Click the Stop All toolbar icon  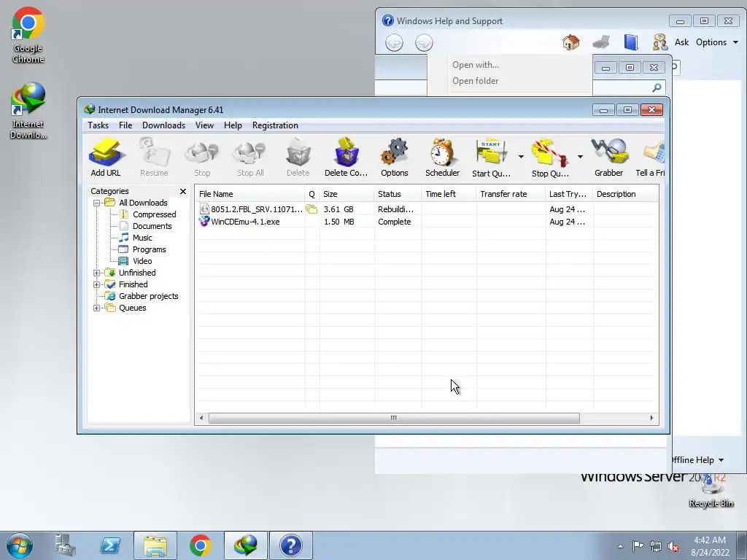coord(250,157)
